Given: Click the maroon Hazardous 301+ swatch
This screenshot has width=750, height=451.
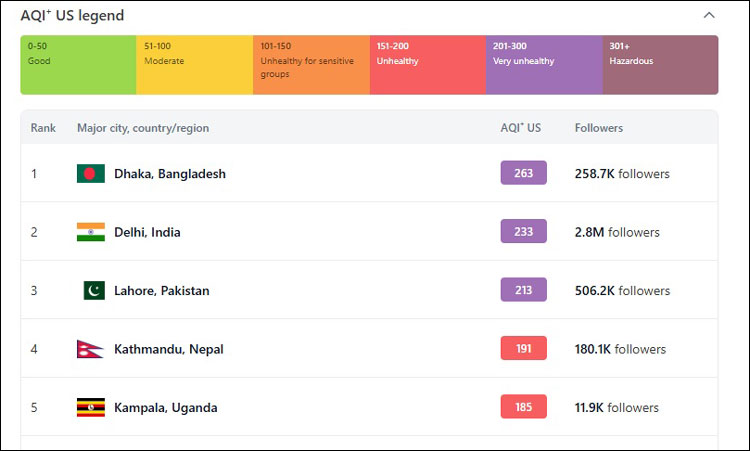Looking at the screenshot, I should (x=660, y=65).
